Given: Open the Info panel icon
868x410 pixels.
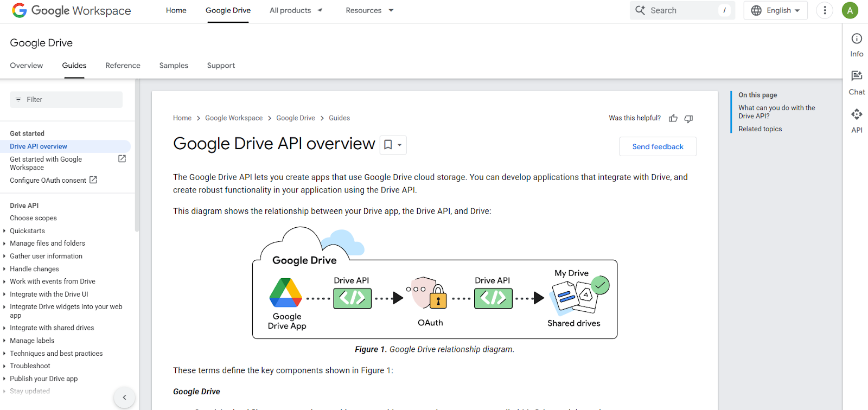Looking at the screenshot, I should coord(857,39).
